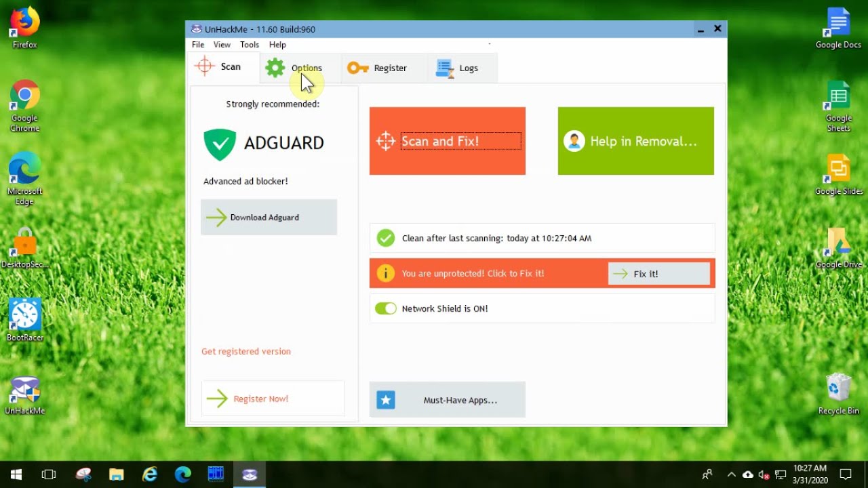
Task: Open Google Drive desktop shortcut
Action: [x=838, y=249]
